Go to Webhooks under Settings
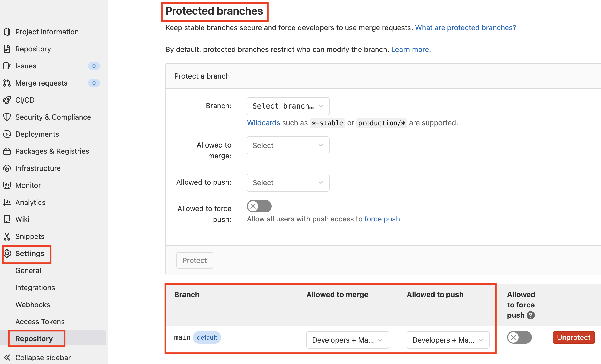This screenshot has width=601, height=364. [33, 305]
